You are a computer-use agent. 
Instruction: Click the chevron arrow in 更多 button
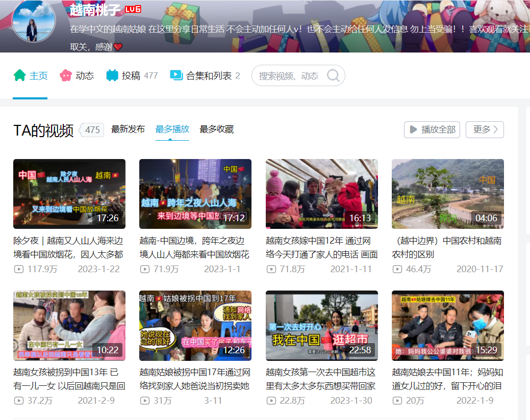point(495,129)
